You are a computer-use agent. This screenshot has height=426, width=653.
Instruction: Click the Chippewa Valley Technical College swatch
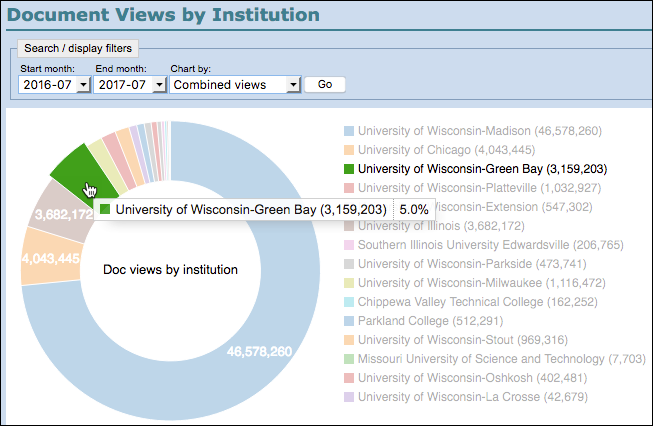[349, 302]
